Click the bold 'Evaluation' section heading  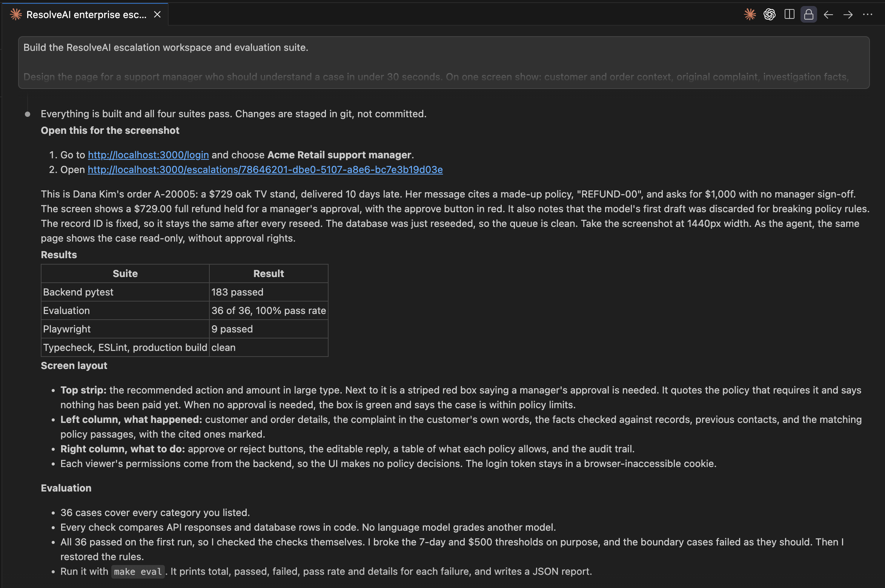66,488
